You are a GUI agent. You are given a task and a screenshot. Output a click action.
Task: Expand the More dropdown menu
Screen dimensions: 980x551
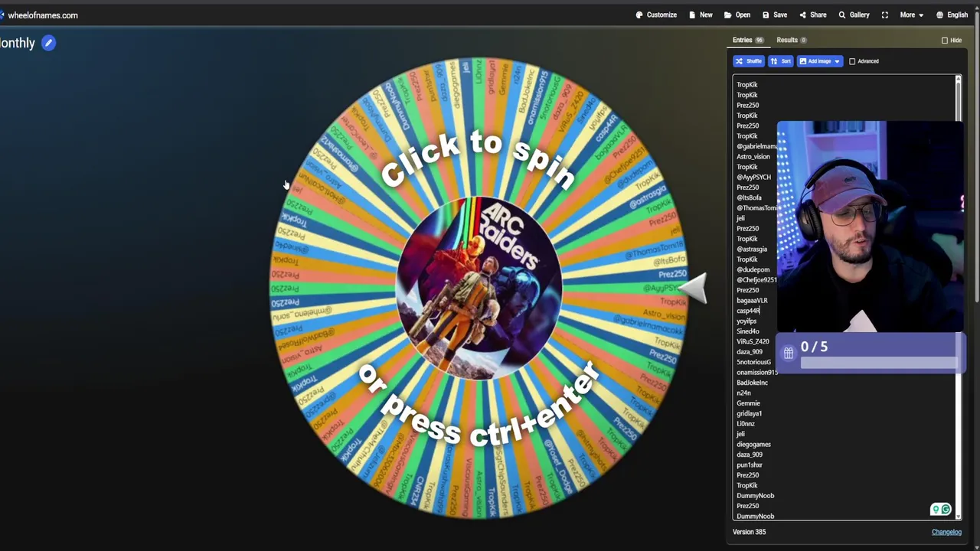[x=911, y=15]
